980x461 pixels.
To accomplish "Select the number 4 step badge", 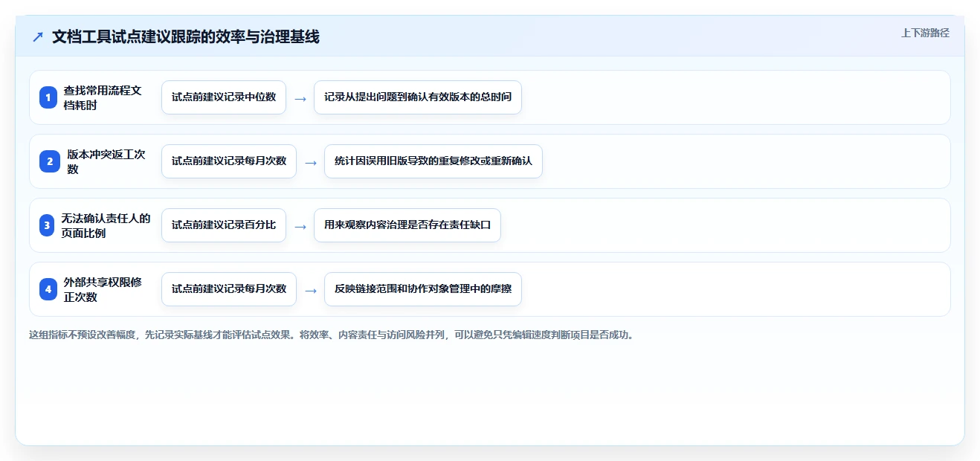I will [x=48, y=289].
